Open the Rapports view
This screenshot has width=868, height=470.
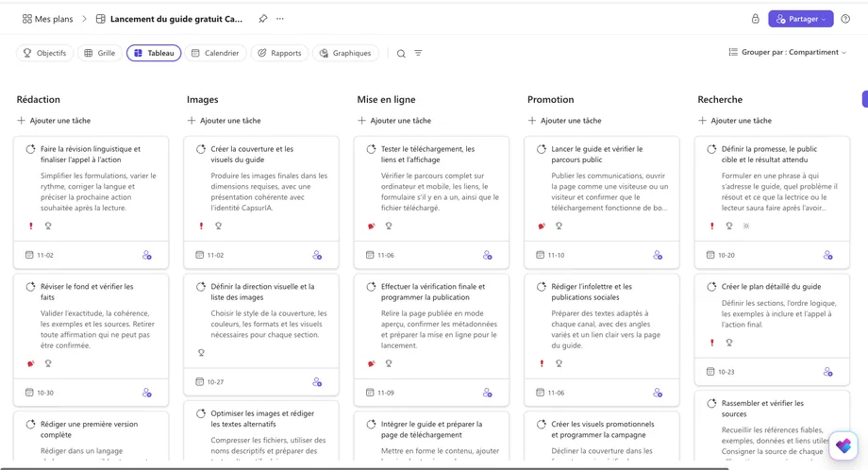click(x=279, y=53)
